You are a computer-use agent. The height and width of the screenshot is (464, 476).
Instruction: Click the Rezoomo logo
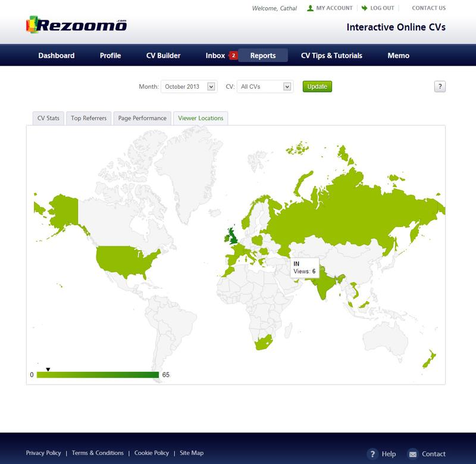point(76,24)
